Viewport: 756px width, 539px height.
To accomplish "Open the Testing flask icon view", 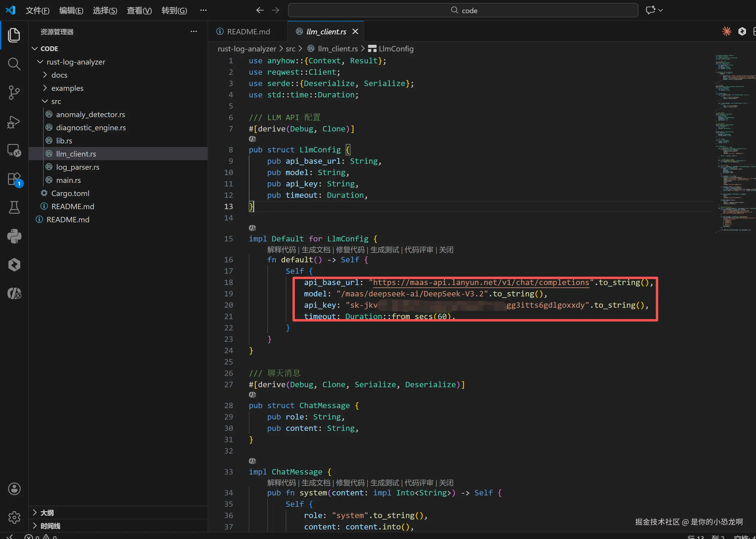I will click(x=14, y=208).
